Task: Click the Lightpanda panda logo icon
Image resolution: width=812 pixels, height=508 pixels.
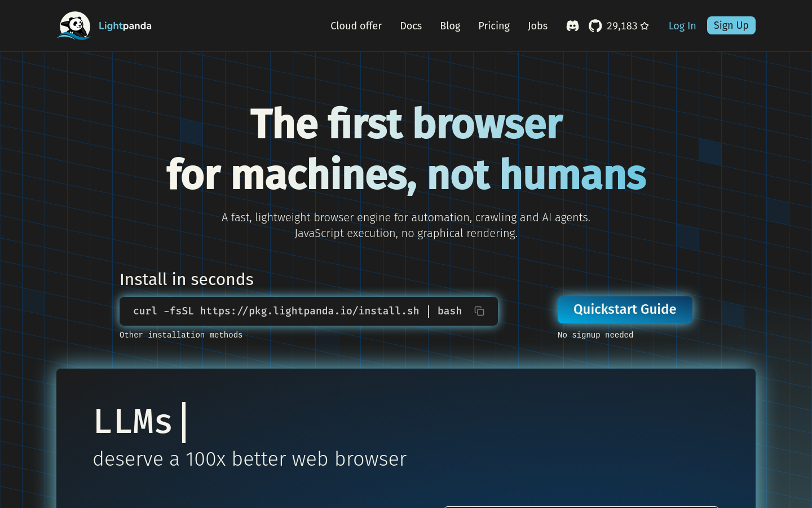Action: click(74, 26)
